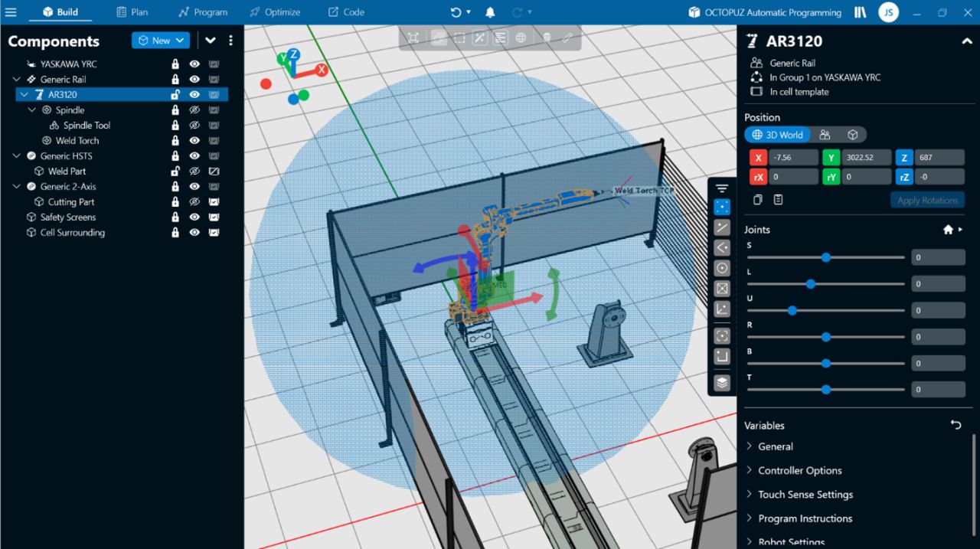Screen dimensions: 980x549
Task: Switch to the Code tab
Action: click(346, 12)
